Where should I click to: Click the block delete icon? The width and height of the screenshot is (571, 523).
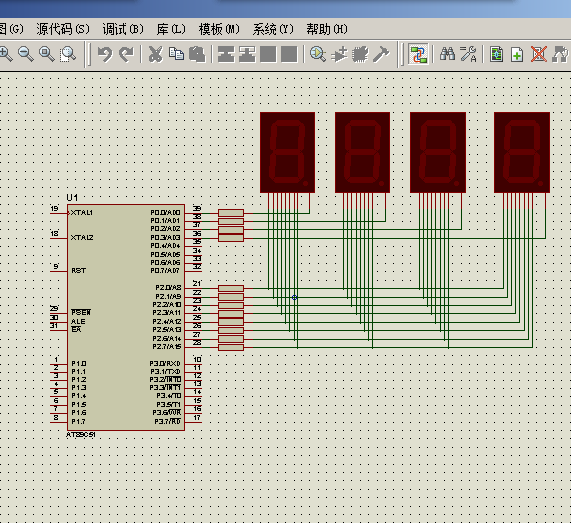click(x=289, y=54)
